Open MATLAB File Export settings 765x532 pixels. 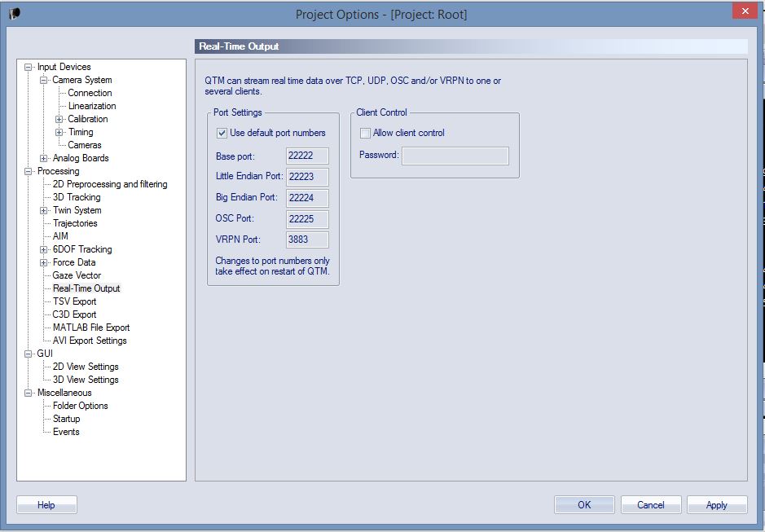(91, 328)
